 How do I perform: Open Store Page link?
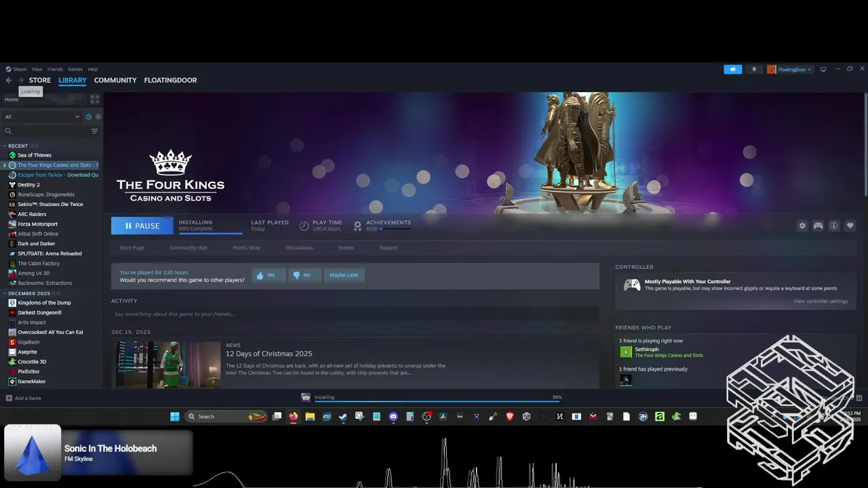click(x=132, y=247)
